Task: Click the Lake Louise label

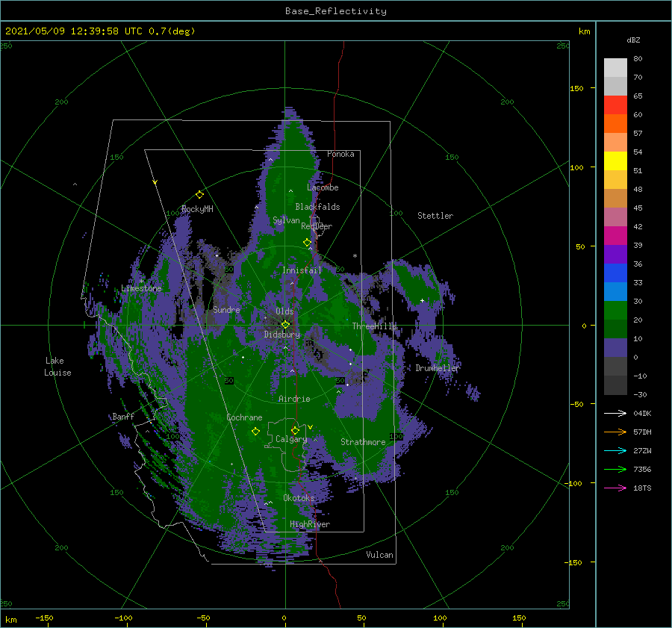Action: (57, 367)
